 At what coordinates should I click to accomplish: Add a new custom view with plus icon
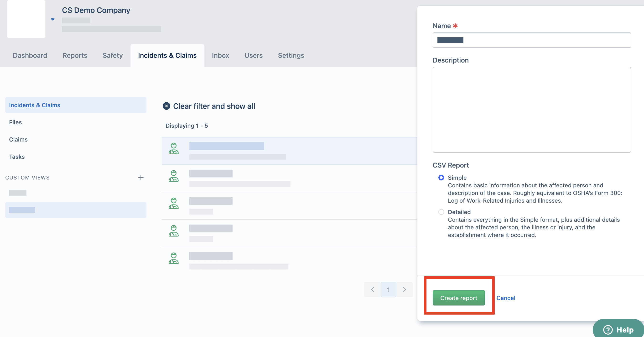(141, 178)
